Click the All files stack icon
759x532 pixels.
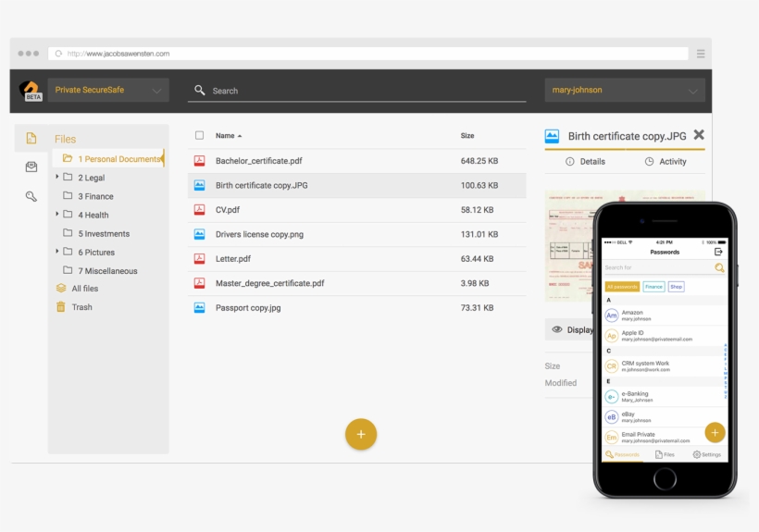coord(61,289)
